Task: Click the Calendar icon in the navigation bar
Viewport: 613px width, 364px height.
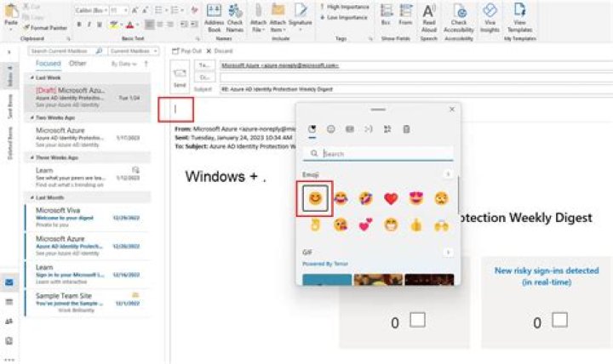Action: pos(9,302)
